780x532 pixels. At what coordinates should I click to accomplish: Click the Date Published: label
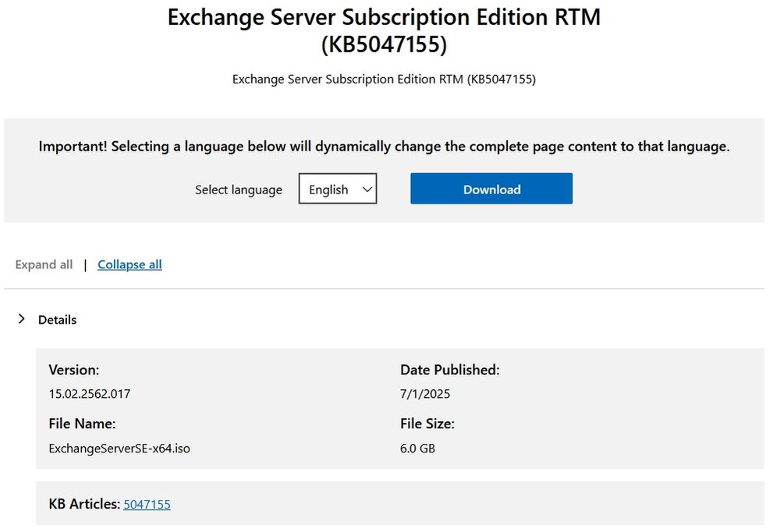(x=450, y=370)
